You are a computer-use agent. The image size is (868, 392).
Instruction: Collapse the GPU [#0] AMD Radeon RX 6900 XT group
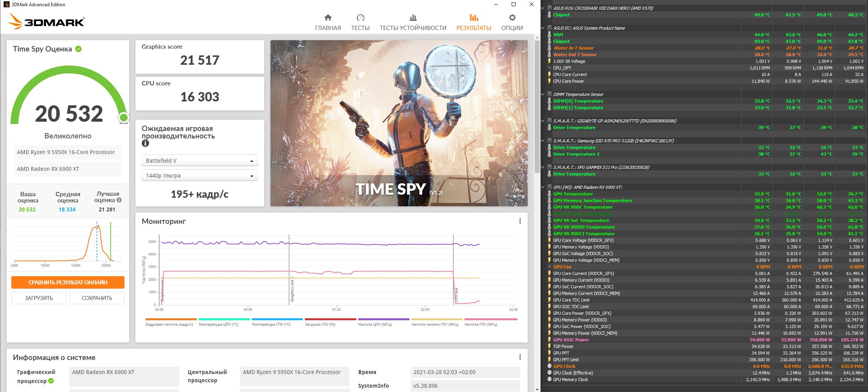tap(543, 187)
